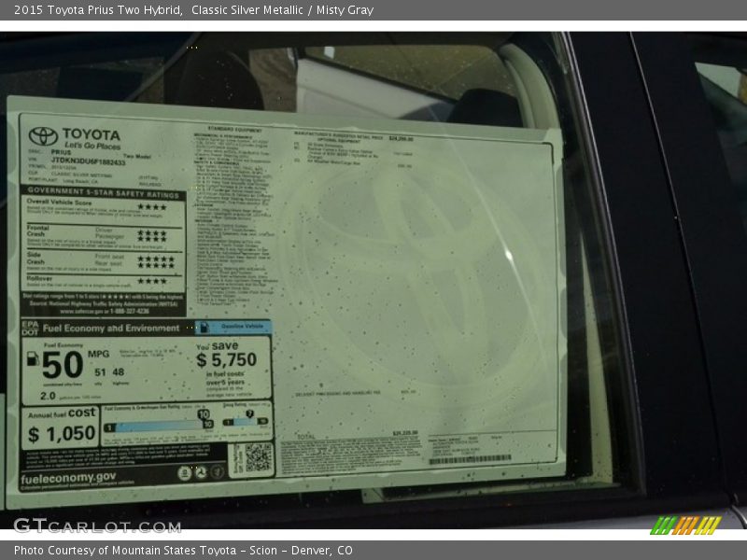This screenshot has height=560, width=747.
Task: Click 'Classic Silver Metallic / Misty Gray' in the title
Action: click(x=283, y=10)
